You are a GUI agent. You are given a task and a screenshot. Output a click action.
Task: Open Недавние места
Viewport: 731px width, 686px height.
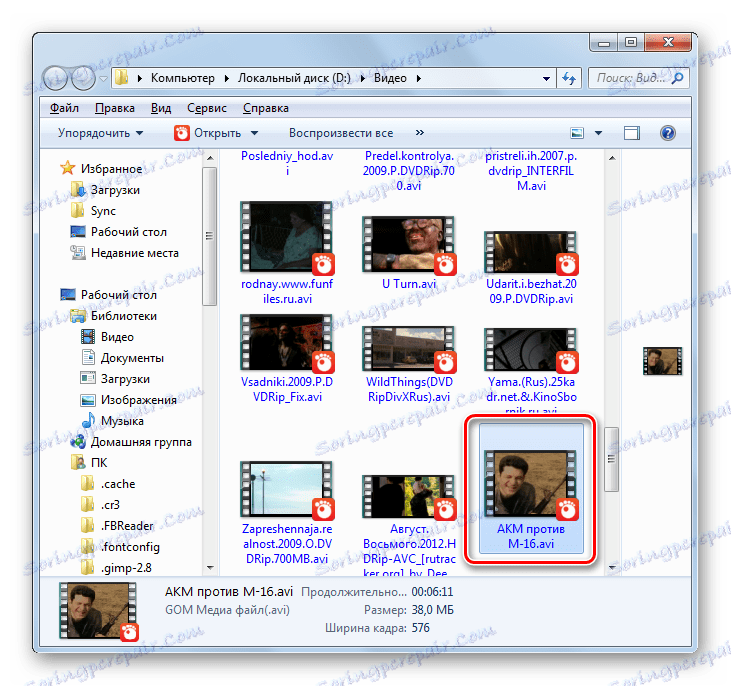(124, 253)
